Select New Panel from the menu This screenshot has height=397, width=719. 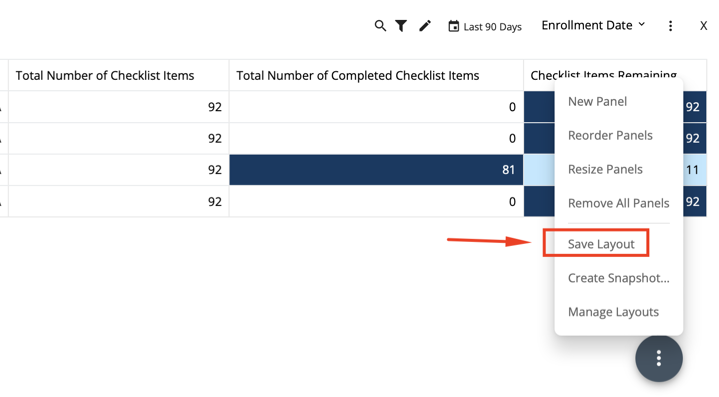tap(597, 101)
